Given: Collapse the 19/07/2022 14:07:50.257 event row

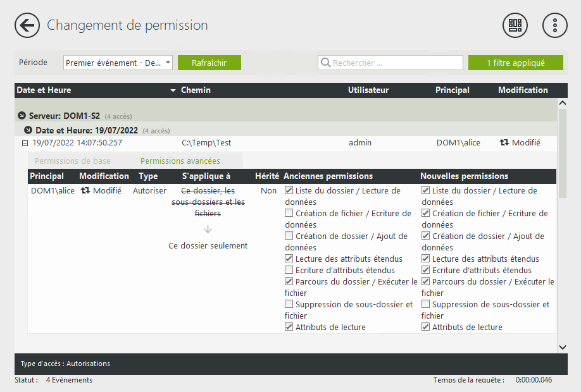Looking at the screenshot, I should (x=25, y=143).
